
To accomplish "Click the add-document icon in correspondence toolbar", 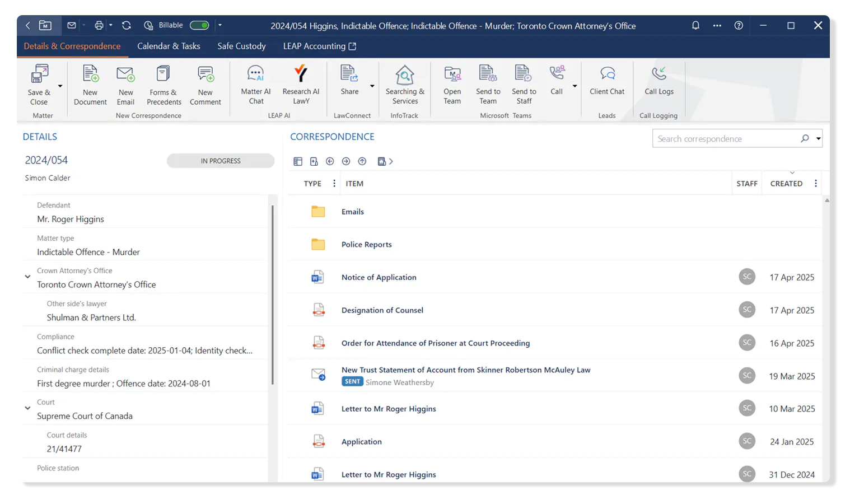I will pyautogui.click(x=314, y=161).
